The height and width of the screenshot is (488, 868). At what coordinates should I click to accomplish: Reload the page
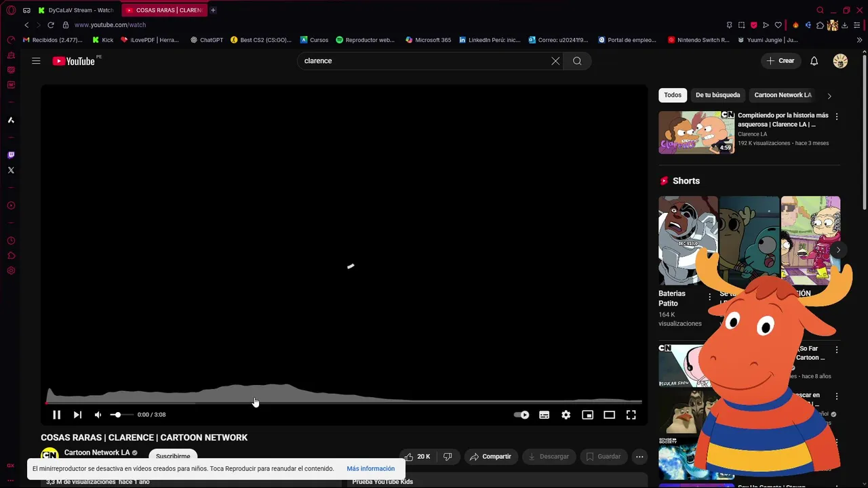click(50, 25)
